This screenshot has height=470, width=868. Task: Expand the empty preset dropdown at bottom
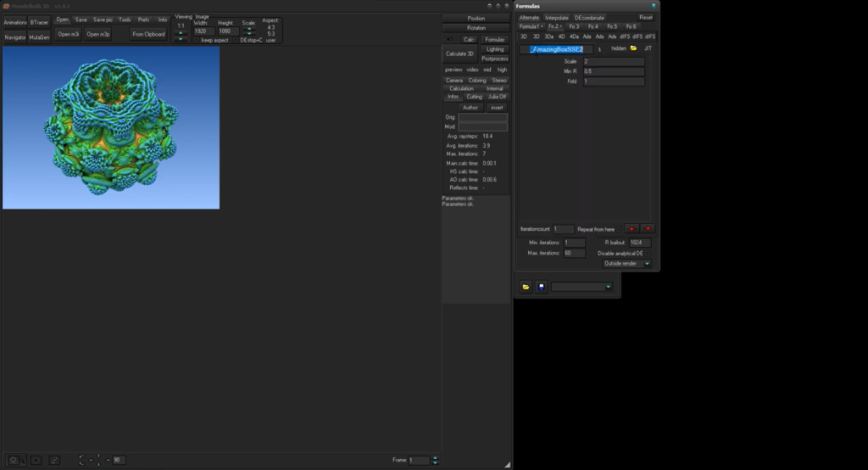(581, 287)
